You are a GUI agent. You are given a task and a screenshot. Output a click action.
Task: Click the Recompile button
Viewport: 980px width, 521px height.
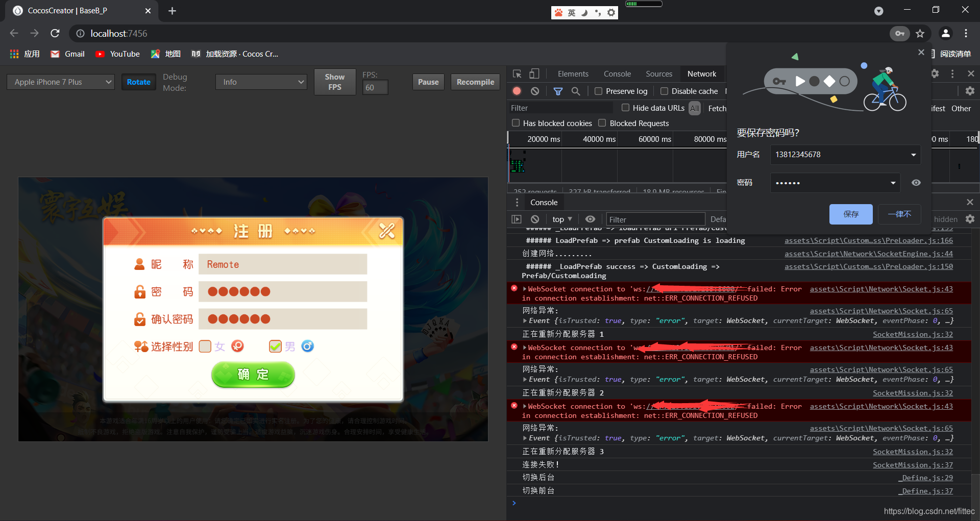click(475, 82)
